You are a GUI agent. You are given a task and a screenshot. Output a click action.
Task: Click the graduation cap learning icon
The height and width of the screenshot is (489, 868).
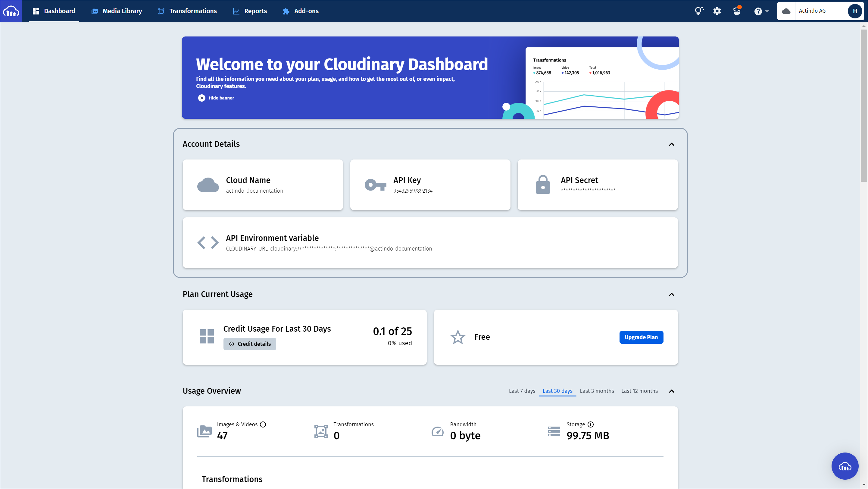(737, 11)
